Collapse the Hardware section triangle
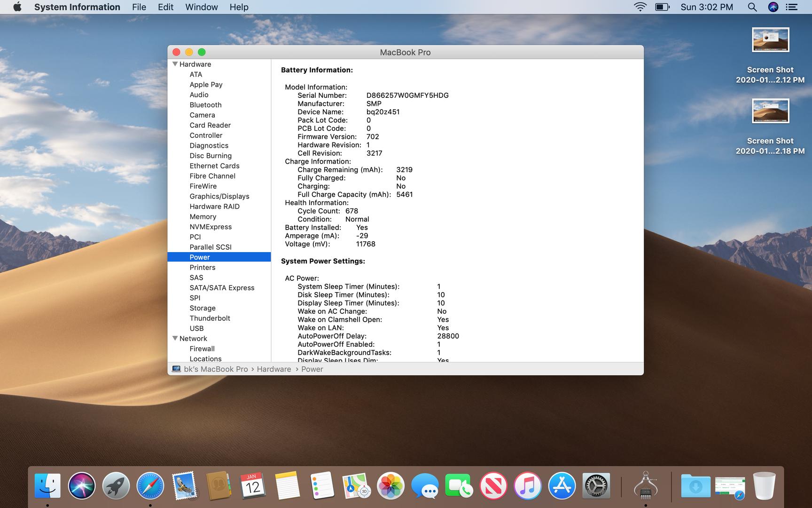The image size is (812, 508). pyautogui.click(x=175, y=64)
